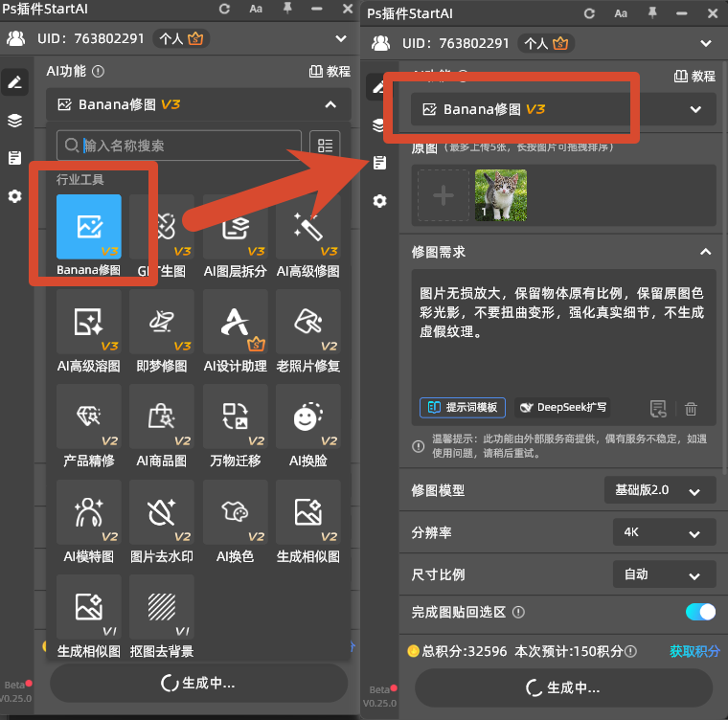Screen dimensions: 728x720
Task: Click save prompt icon beside trash
Action: pyautogui.click(x=658, y=409)
